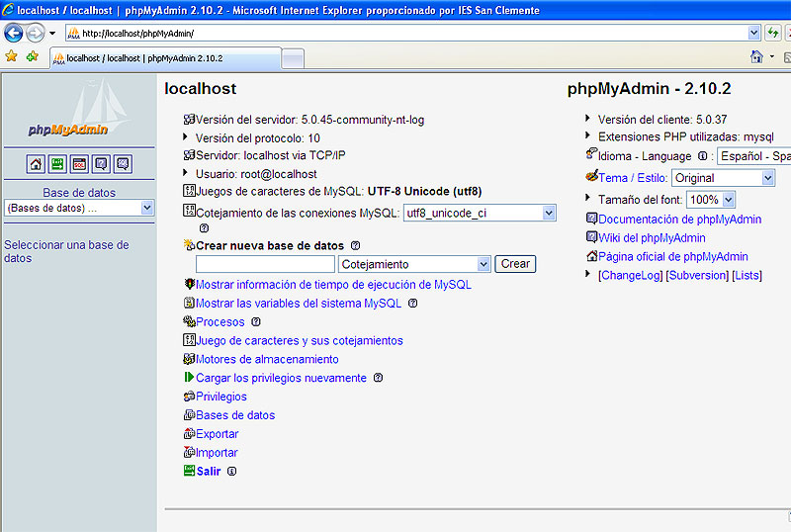This screenshot has height=532, width=791.
Task: Click info icon next to Idioma - Language
Action: click(x=702, y=156)
